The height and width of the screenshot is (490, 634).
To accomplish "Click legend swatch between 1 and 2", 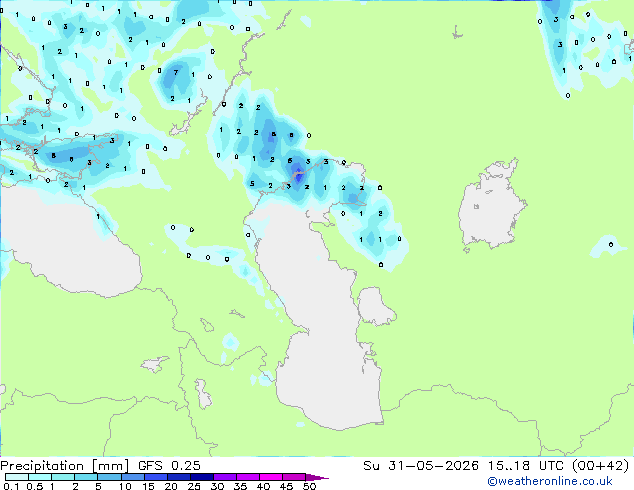I will [x=63, y=477].
